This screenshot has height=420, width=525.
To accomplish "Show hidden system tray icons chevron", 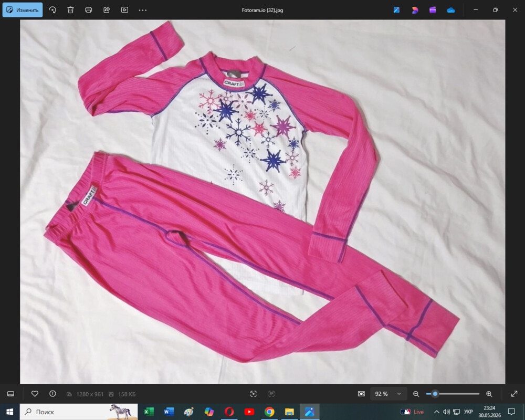I will click(x=437, y=412).
